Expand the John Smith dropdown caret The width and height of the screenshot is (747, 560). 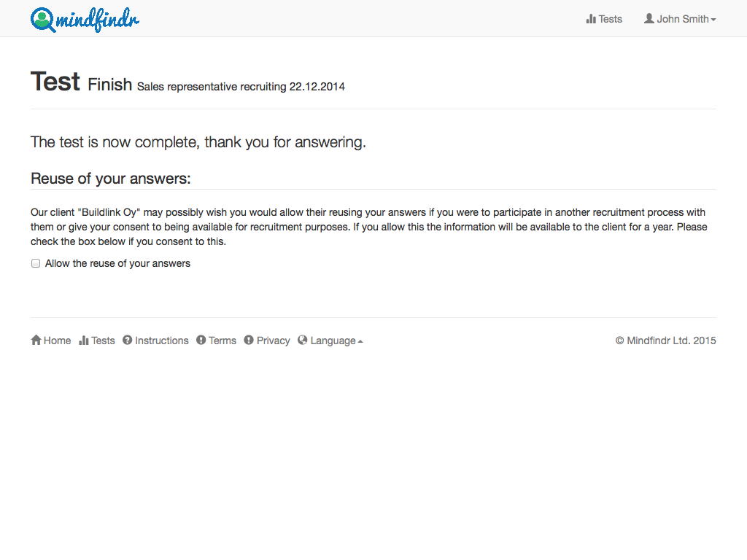pos(713,20)
